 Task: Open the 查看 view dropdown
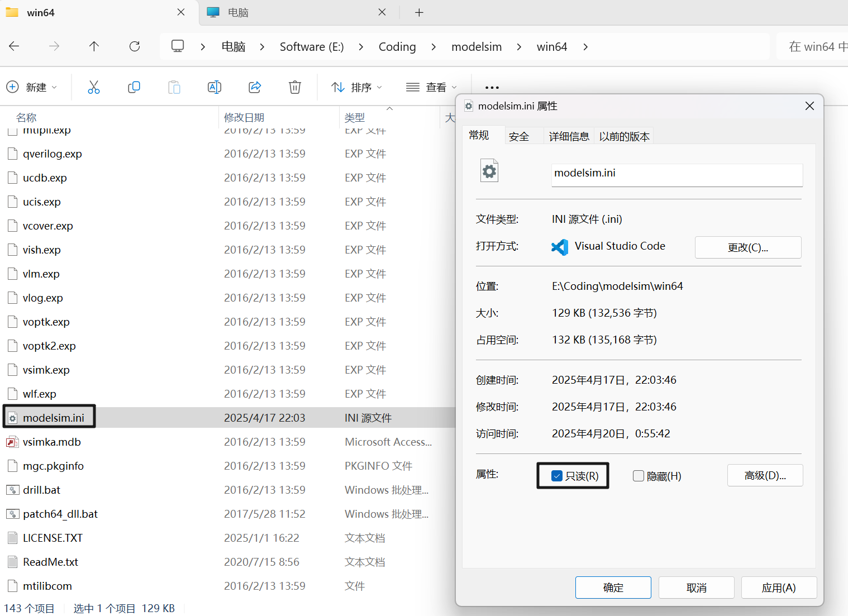[431, 87]
